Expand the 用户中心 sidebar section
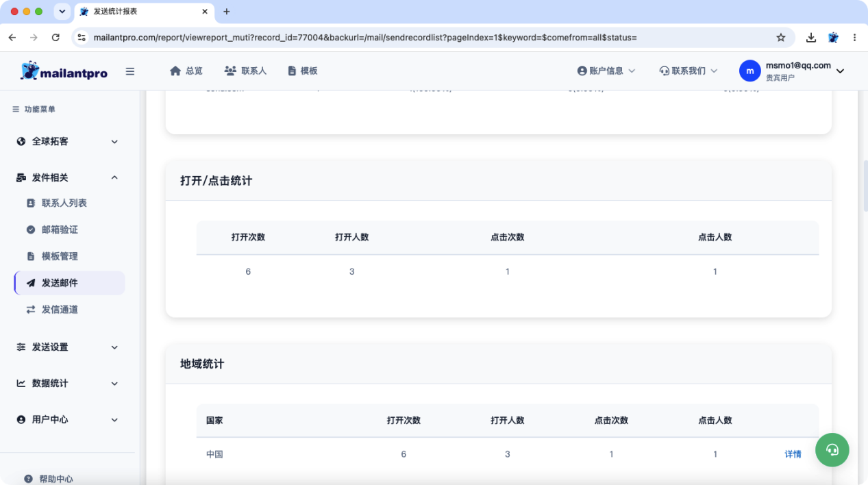Image resolution: width=868 pixels, height=485 pixels. coord(114,420)
